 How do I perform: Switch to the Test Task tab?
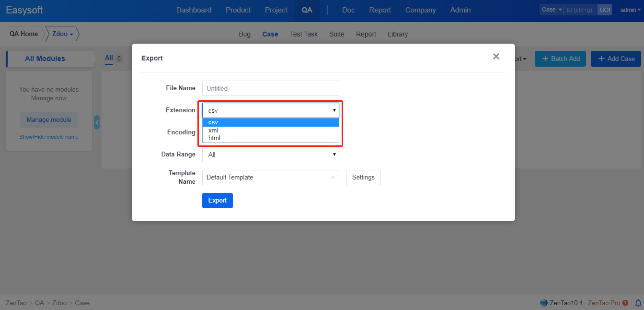click(x=304, y=34)
